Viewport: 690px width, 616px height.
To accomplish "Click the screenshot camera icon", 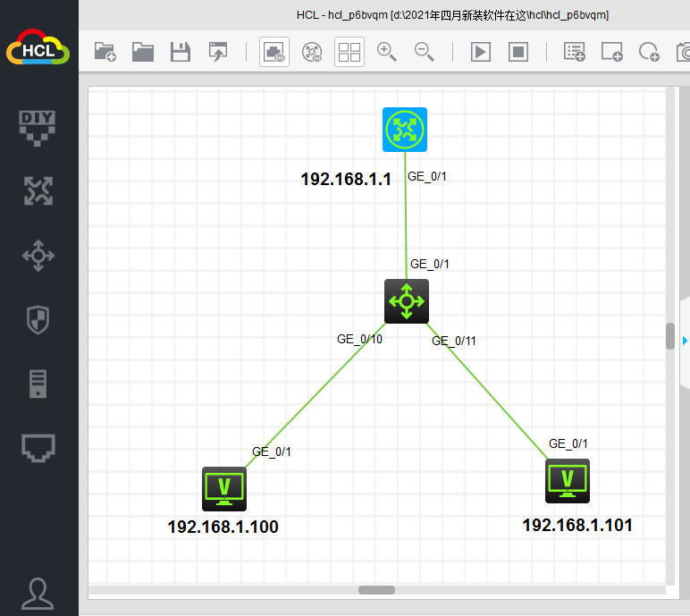I will point(683,52).
